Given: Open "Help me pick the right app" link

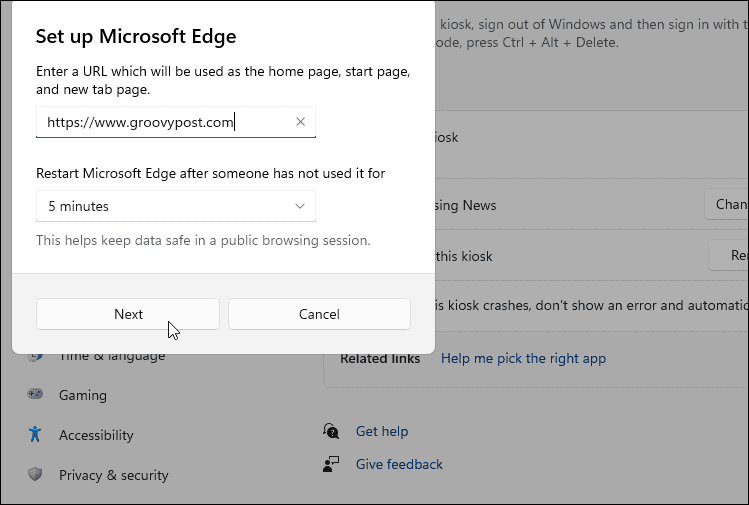Looking at the screenshot, I should 523,358.
